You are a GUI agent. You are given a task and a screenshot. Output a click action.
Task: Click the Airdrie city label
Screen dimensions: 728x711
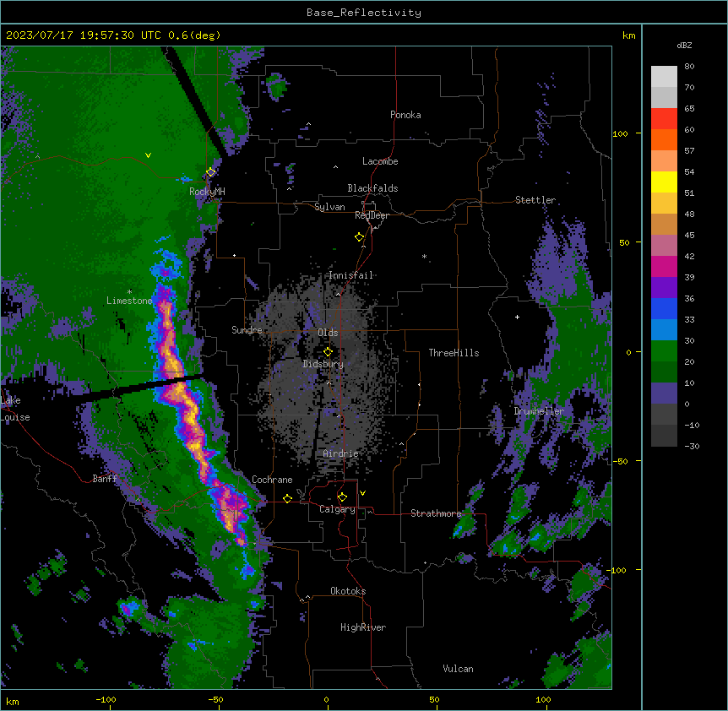coord(341,453)
